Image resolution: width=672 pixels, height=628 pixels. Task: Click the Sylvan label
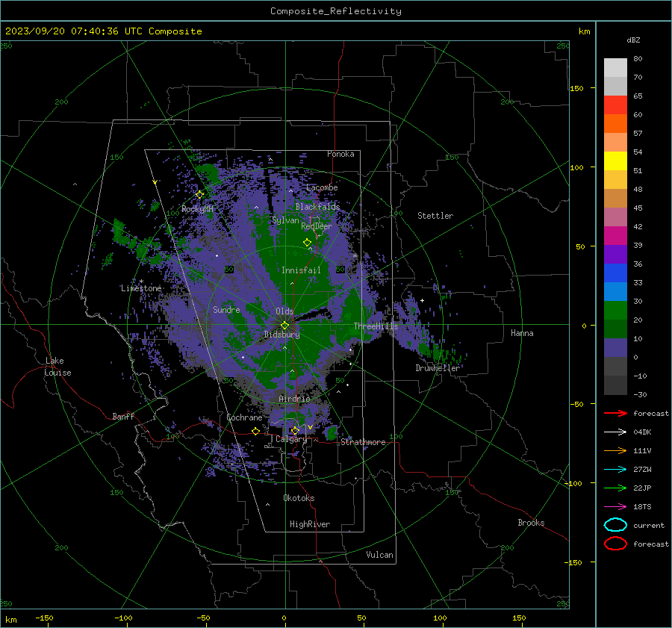pyautogui.click(x=285, y=220)
